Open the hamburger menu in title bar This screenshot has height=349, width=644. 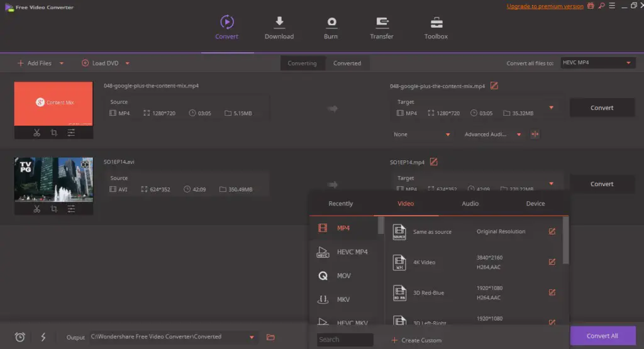(x=612, y=6)
